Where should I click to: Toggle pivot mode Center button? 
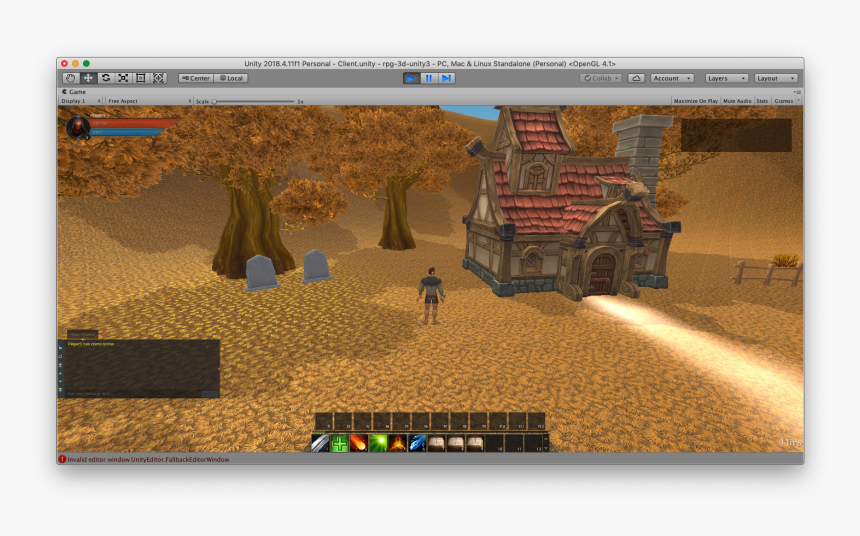click(x=196, y=78)
